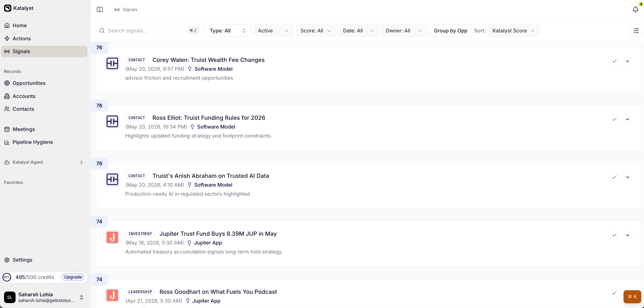Open the Active status dropdown
Screen dimensions: 644x308
273,30
